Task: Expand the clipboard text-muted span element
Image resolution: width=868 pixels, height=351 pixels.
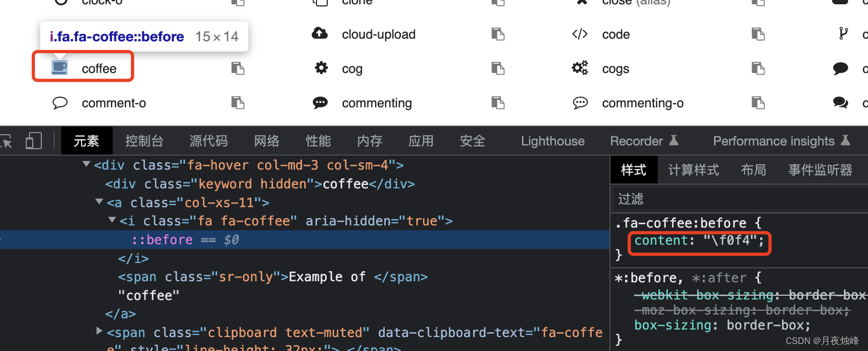Action: pyautogui.click(x=99, y=331)
